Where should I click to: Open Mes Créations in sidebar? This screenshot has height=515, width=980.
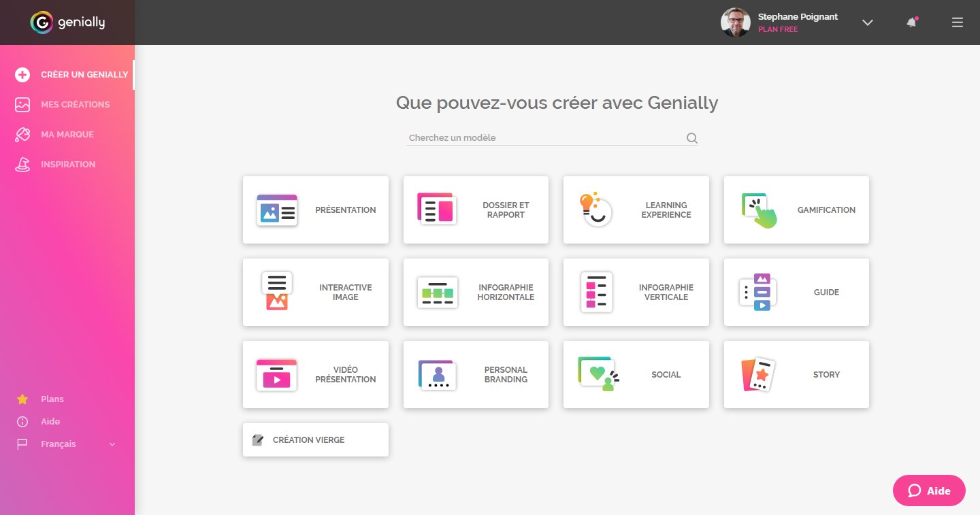(75, 105)
